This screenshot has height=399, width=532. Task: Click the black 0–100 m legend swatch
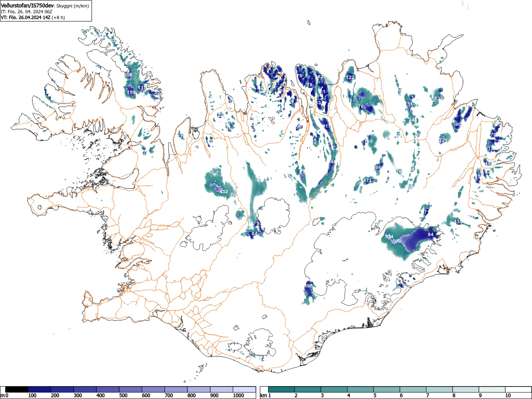[17, 389]
